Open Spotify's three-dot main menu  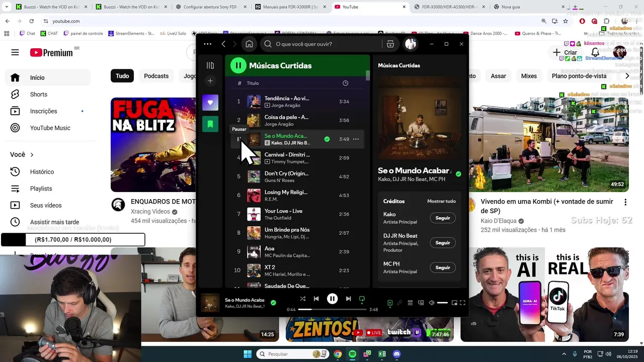coord(207,44)
